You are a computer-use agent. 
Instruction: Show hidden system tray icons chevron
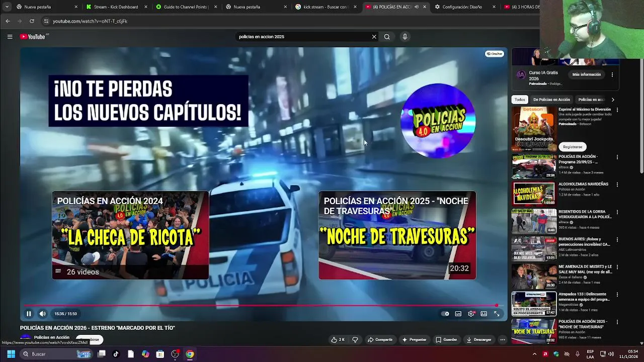point(534,354)
